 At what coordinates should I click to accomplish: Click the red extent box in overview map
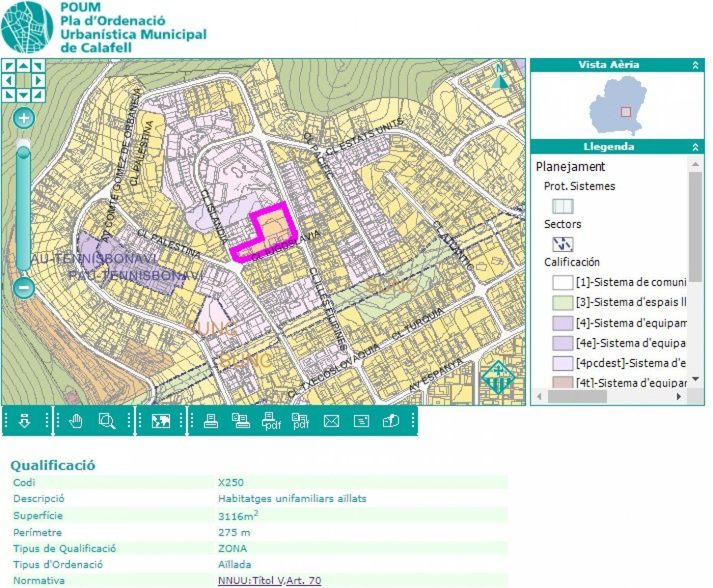626,112
